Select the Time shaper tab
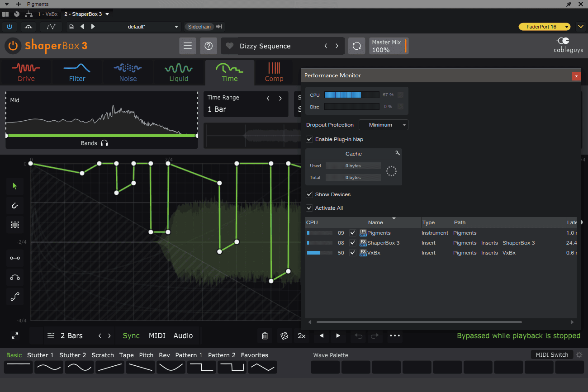The height and width of the screenshot is (392, 588). click(x=229, y=72)
